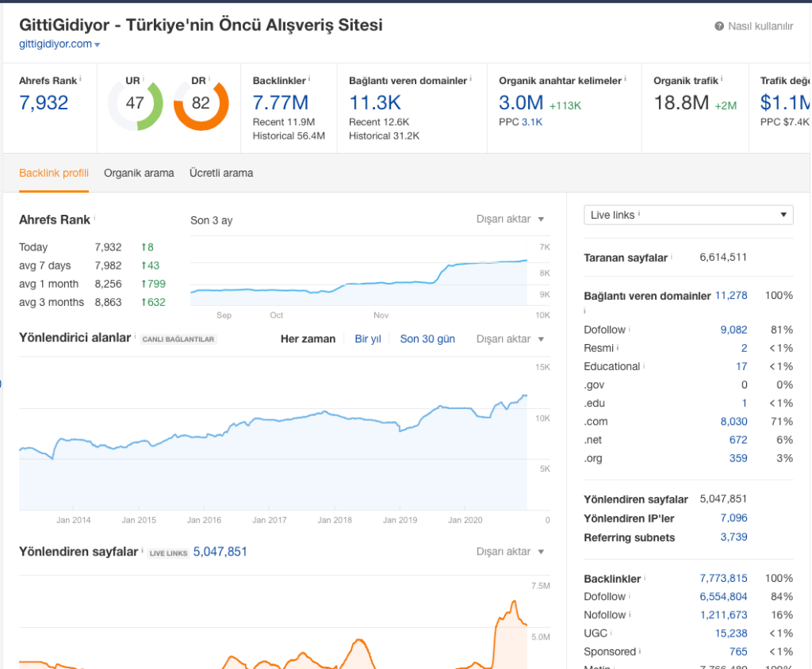Open PPC 3.1K keywords link

tap(532, 122)
